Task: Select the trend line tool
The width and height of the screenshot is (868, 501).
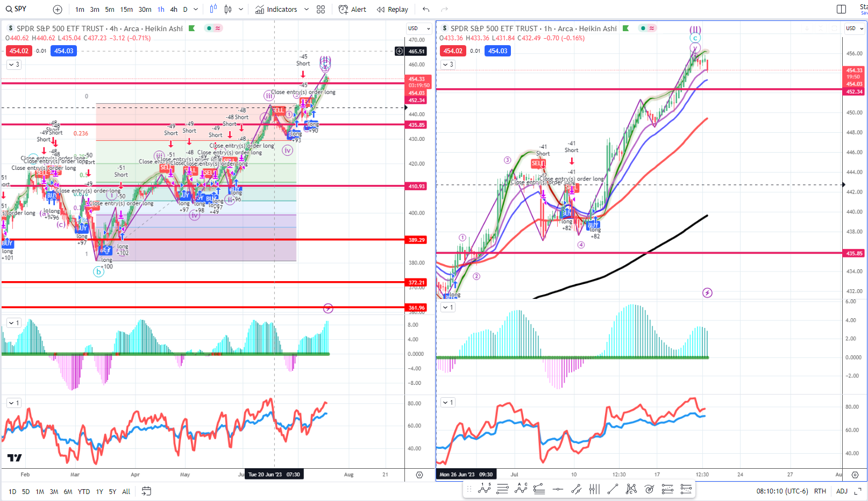Action: pyautogui.click(x=613, y=489)
